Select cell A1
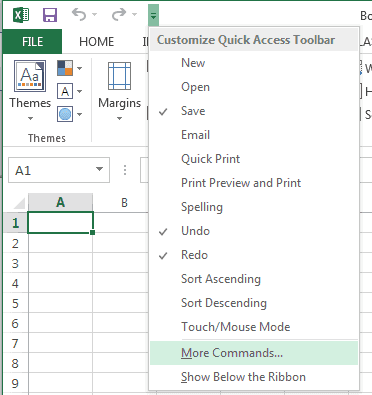The height and width of the screenshot is (395, 372). pos(60,222)
